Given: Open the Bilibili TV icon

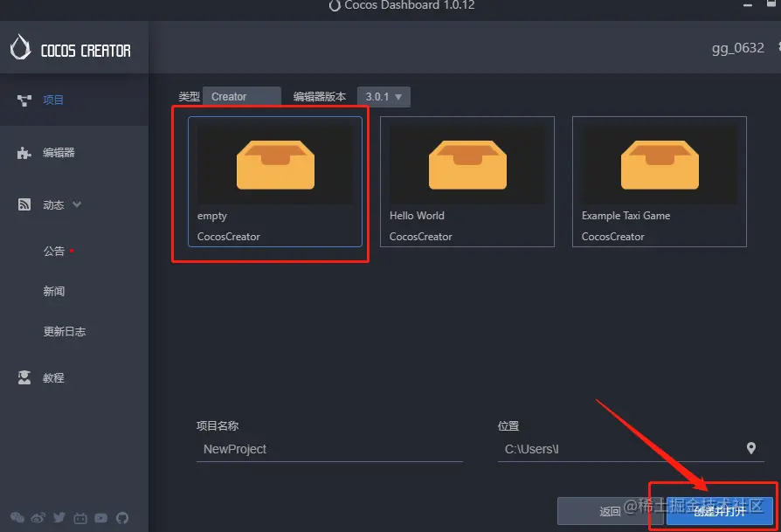Looking at the screenshot, I should coord(80,518).
